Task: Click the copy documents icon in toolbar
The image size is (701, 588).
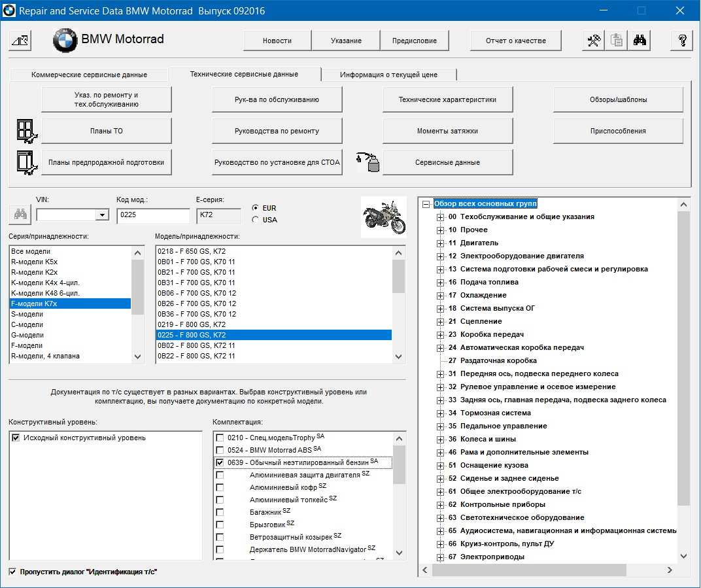Action: [x=617, y=41]
